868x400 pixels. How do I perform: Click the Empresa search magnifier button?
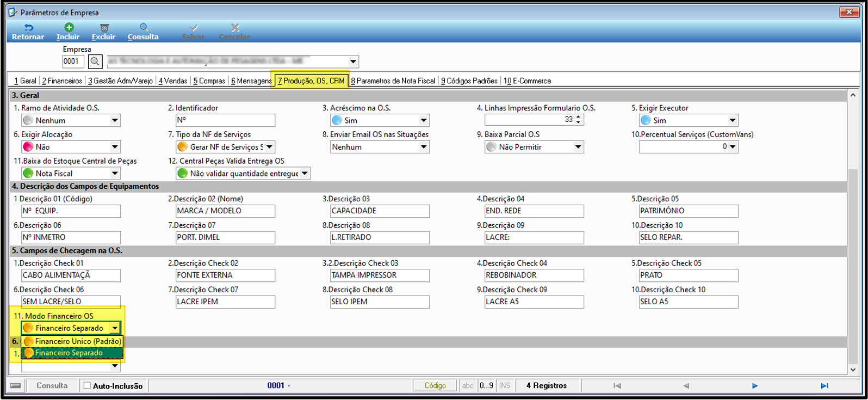pos(95,61)
